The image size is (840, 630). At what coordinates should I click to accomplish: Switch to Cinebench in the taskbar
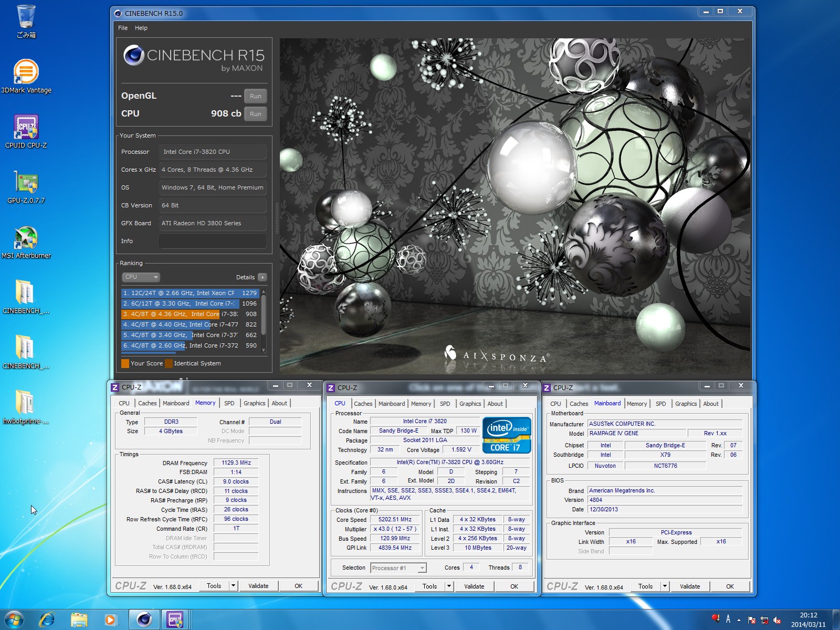(144, 620)
